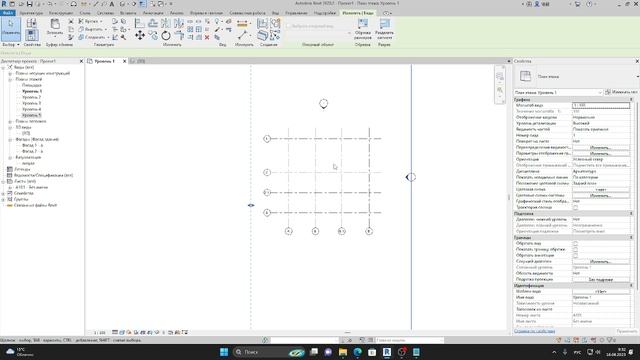This screenshot has width=640, height=360.
Task: Click the View Scale value field in Properties
Action: 601,105
